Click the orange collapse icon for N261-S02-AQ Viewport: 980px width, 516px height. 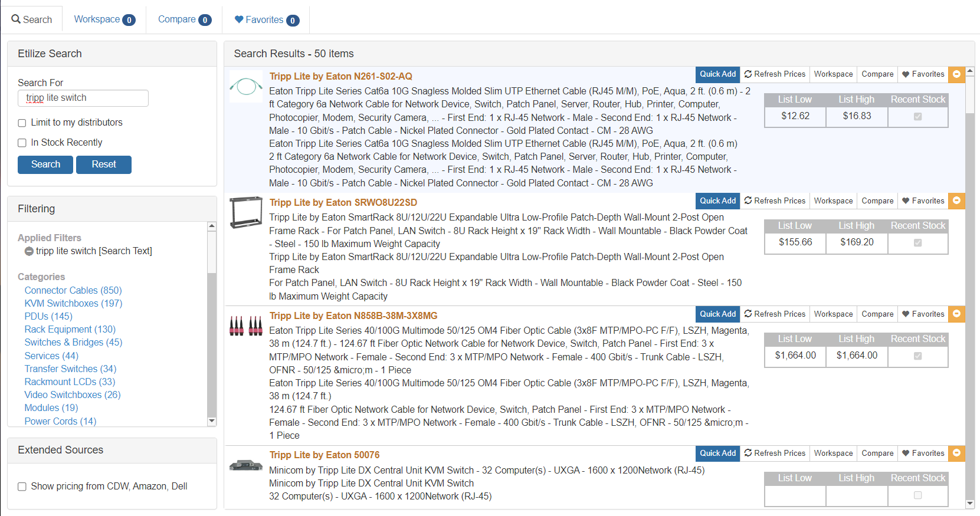pyautogui.click(x=956, y=74)
